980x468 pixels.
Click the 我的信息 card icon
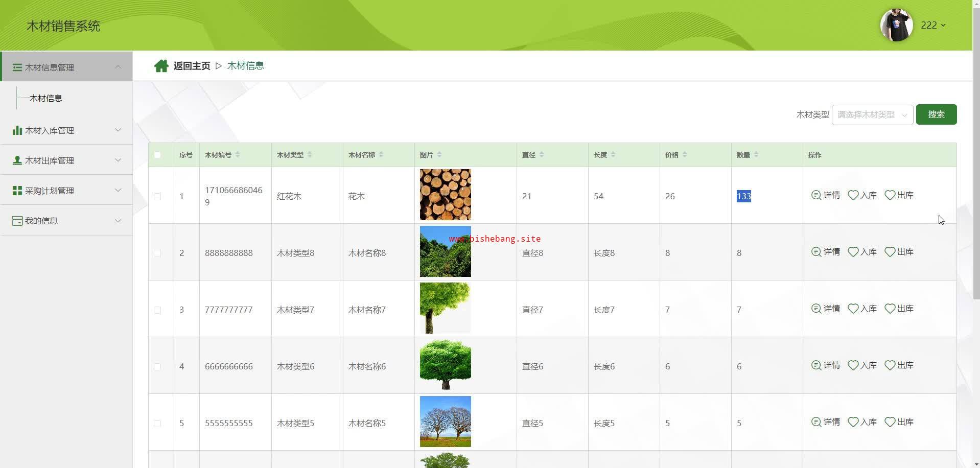(17, 221)
